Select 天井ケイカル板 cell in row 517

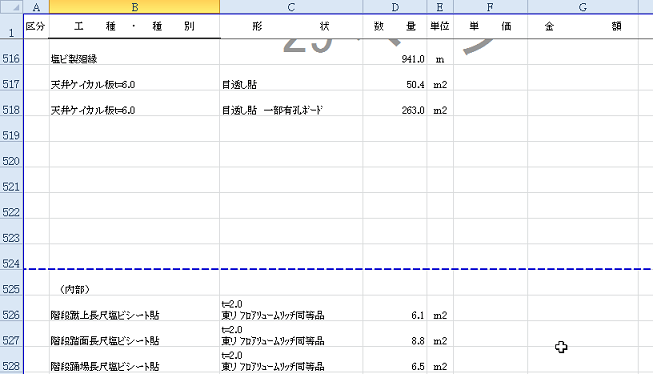pyautogui.click(x=135, y=78)
